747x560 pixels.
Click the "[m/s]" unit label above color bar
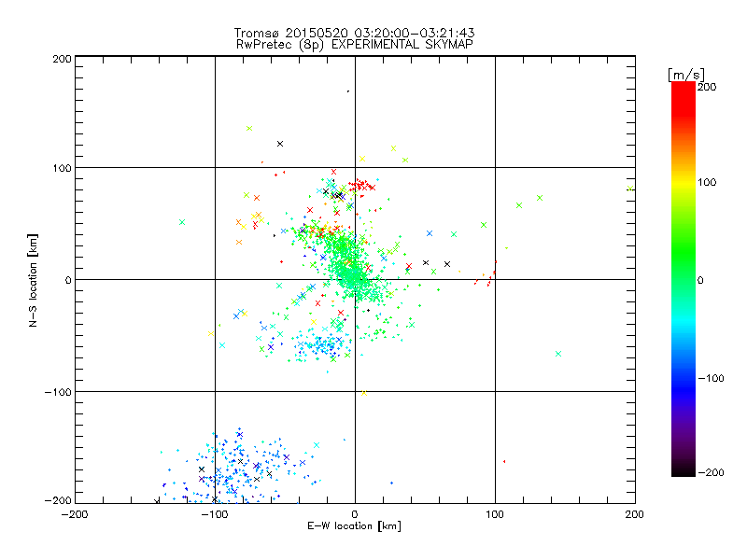[686, 75]
